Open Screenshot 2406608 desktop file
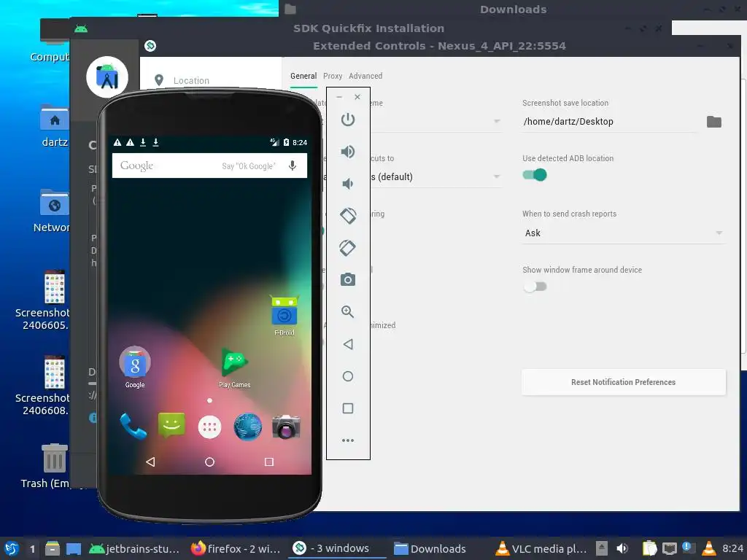Screen dimensions: 747x560 click(x=43, y=385)
